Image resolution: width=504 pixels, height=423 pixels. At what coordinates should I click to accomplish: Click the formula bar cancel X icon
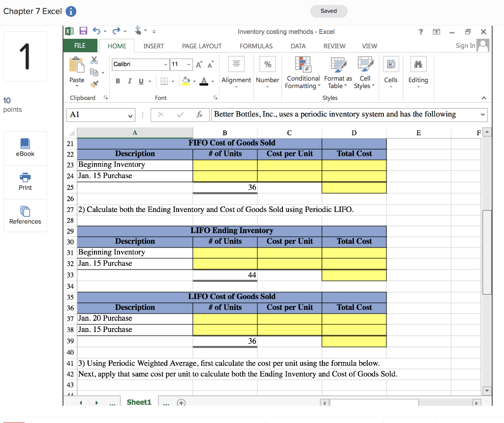(161, 115)
